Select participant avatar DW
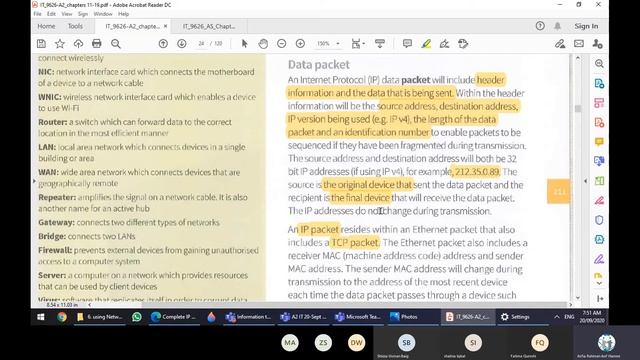Viewport: 640px width, 360px height. click(356, 343)
